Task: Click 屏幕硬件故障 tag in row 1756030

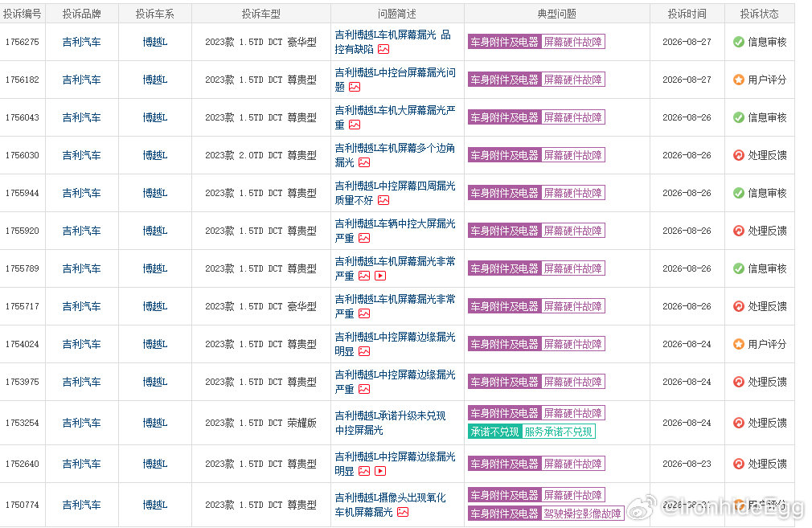Action: [572, 155]
